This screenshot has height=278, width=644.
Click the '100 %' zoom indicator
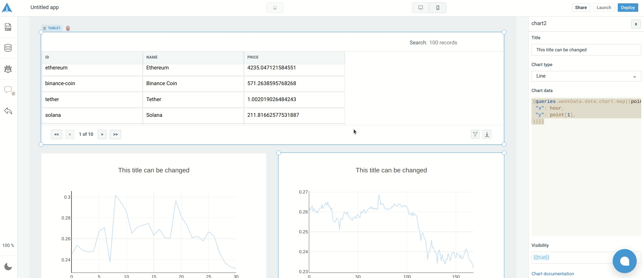click(x=8, y=245)
